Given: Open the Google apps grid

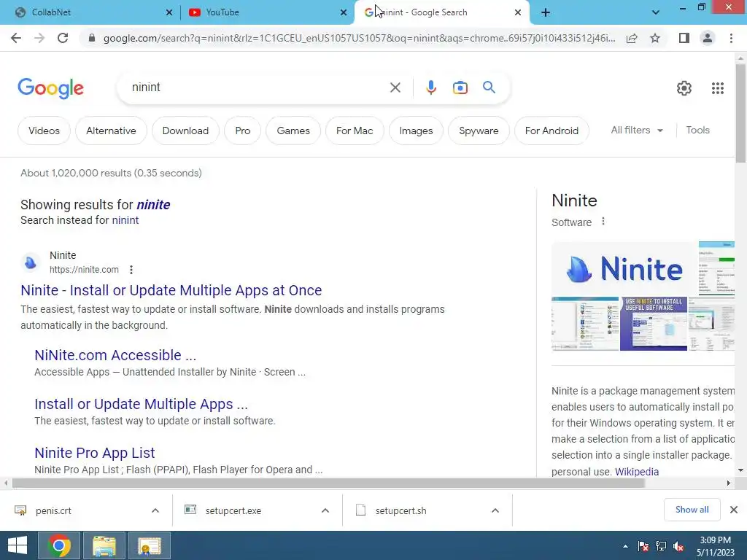Looking at the screenshot, I should coord(718,88).
